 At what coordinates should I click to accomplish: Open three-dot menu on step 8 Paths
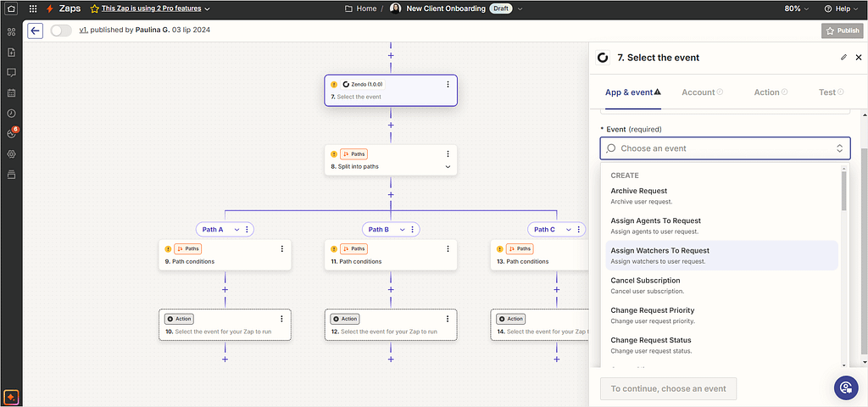point(448,154)
